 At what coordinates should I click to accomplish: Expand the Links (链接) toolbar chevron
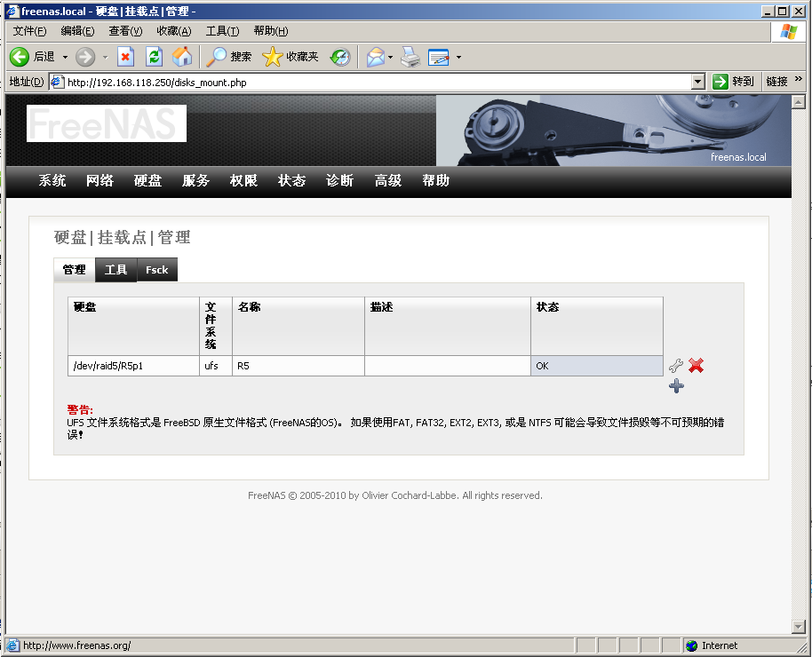click(798, 79)
